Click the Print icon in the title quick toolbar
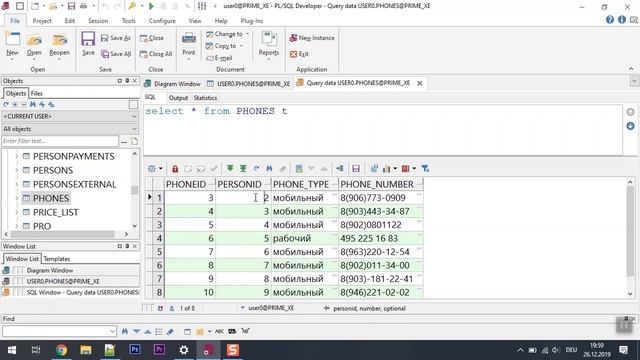The height and width of the screenshot is (360, 640). pos(83,6)
